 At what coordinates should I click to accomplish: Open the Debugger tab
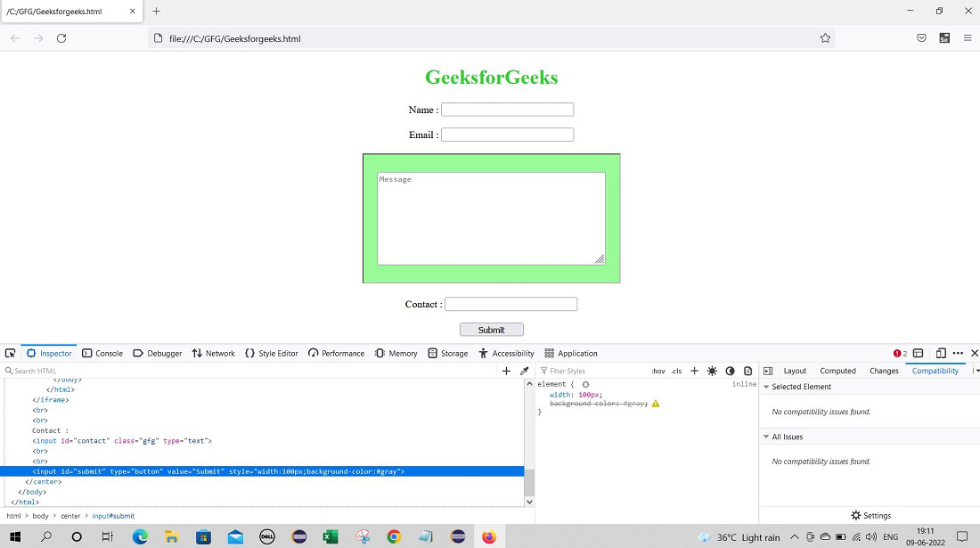click(158, 354)
